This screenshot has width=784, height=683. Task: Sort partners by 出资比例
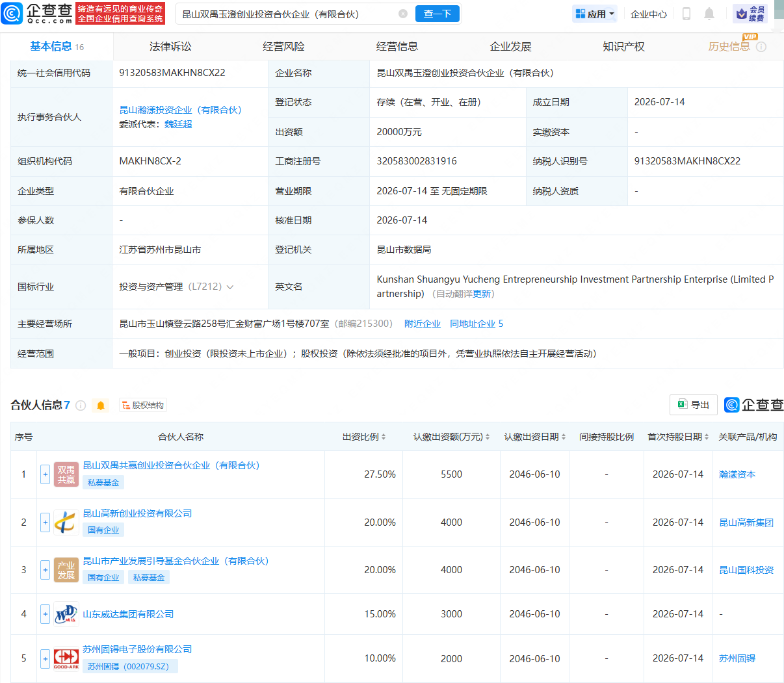point(384,437)
